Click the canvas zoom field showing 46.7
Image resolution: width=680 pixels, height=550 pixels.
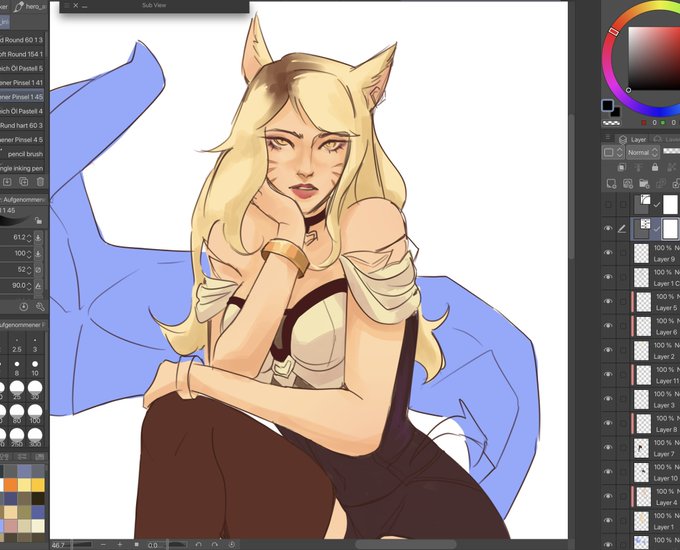tap(60, 545)
